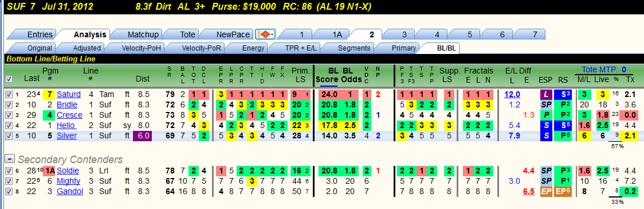644x209 pixels.
Task: Uncheck the checkbox for row 1 Saturd
Action: pyautogui.click(x=9, y=95)
